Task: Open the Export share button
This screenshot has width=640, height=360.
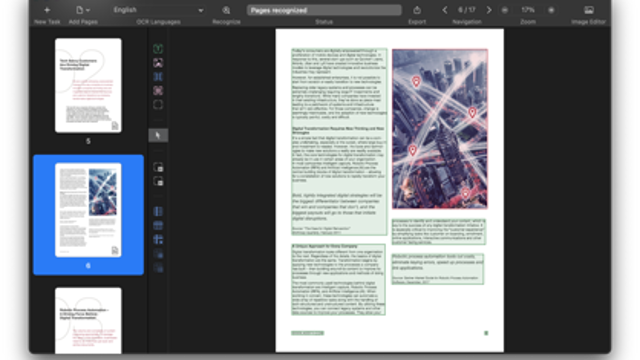Action: click(417, 10)
